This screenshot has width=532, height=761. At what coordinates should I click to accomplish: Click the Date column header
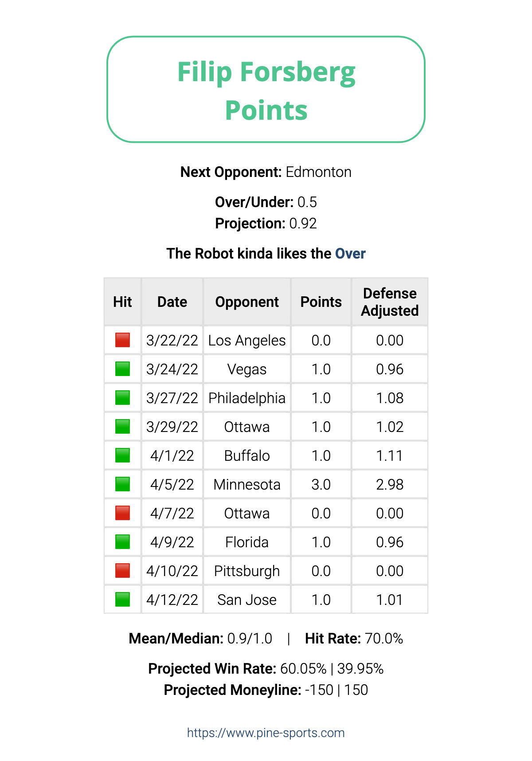click(x=172, y=302)
